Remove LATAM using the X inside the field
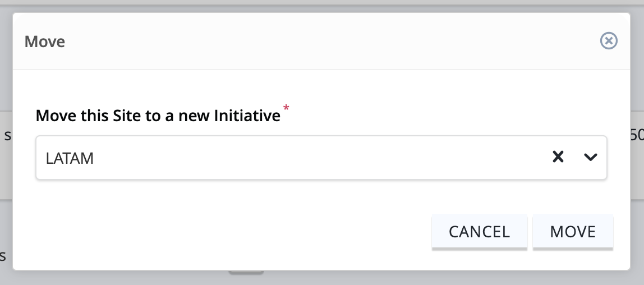Viewport: 644px width, 285px height. point(558,157)
